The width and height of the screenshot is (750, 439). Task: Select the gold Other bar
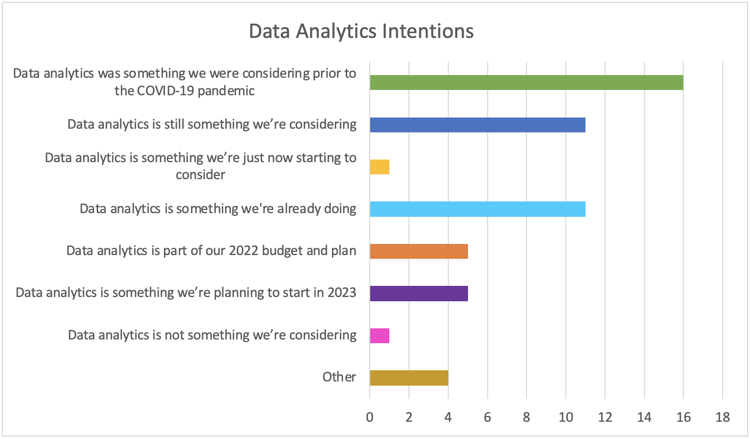[x=409, y=377]
